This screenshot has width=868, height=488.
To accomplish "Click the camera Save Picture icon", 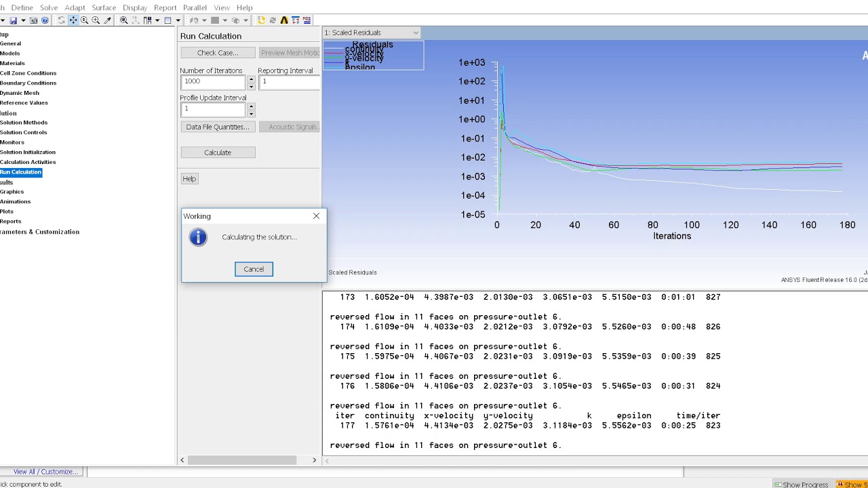I will tap(33, 20).
